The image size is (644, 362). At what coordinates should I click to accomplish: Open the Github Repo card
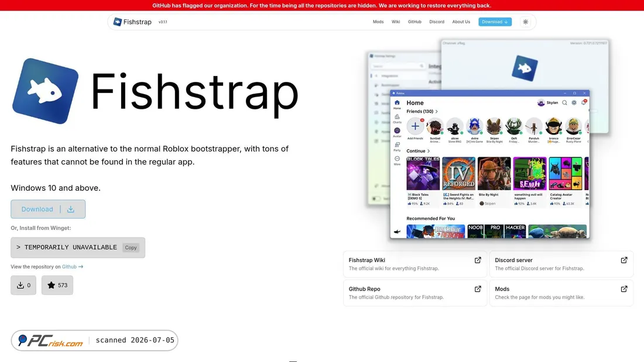(415, 292)
